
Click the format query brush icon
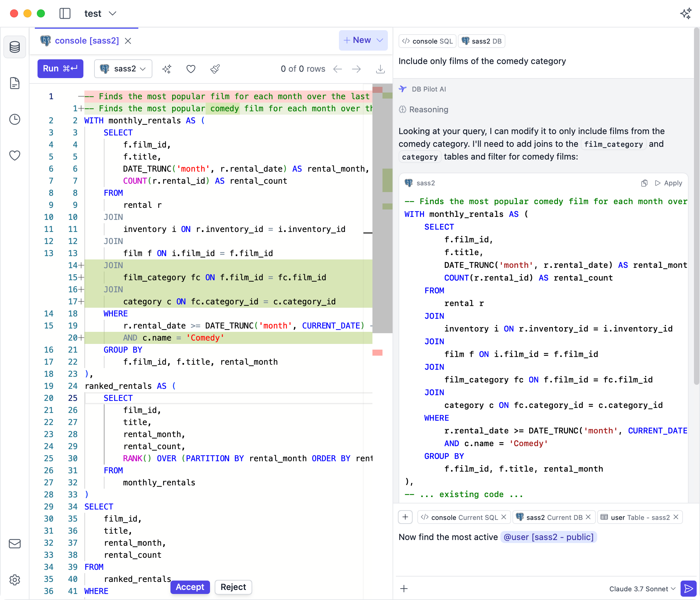pyautogui.click(x=215, y=69)
